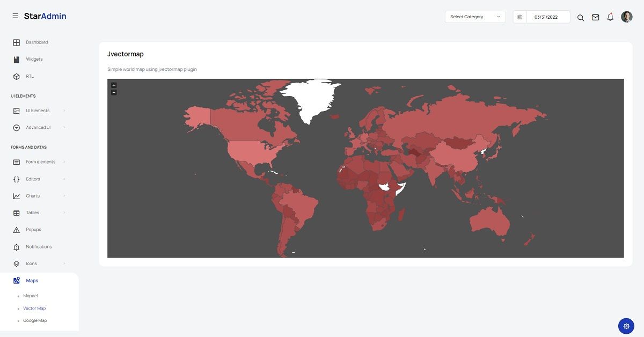Open the mail envelope icon
The image size is (644, 337).
click(x=595, y=17)
